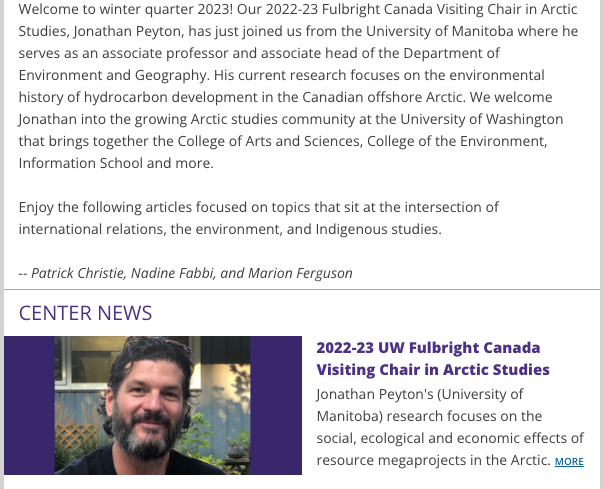Image resolution: width=603 pixels, height=489 pixels.
Task: Click the name "Patrick Christie" in the signature
Action: click(x=78, y=273)
